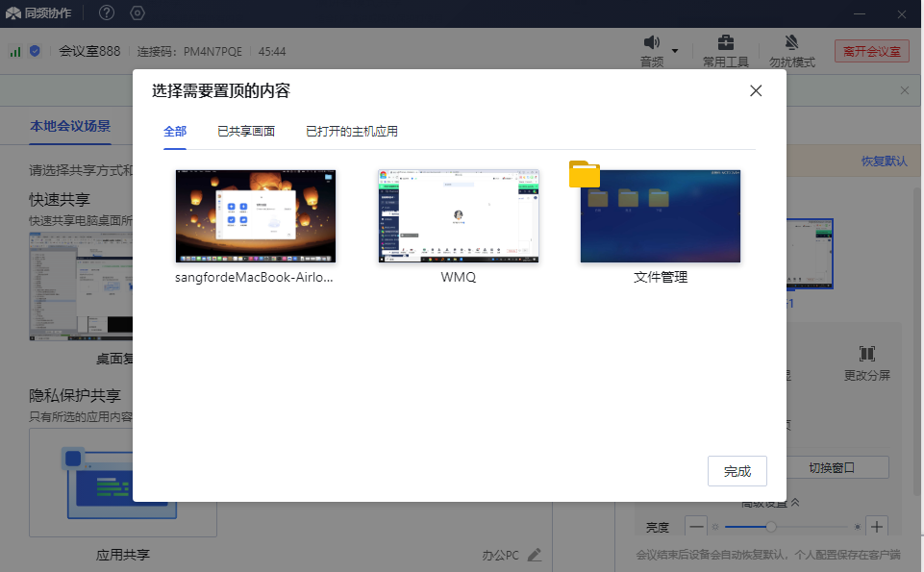Click the green signal strength icon
The image size is (924, 572).
[x=15, y=51]
